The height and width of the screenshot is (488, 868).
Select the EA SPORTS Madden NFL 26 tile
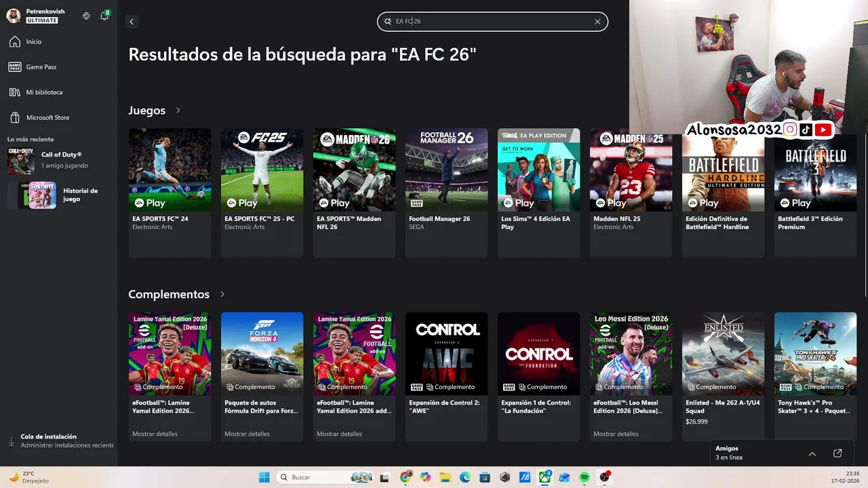click(x=354, y=192)
